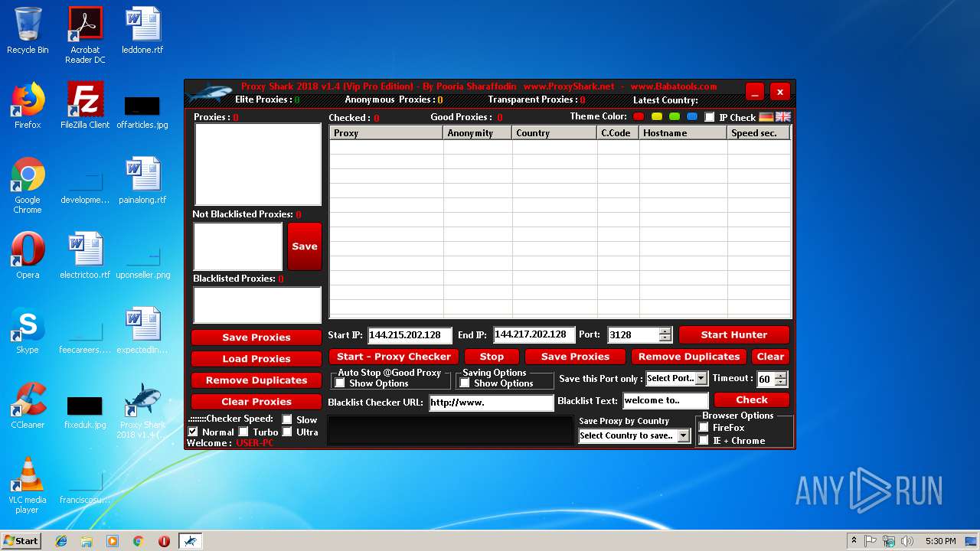
Task: Click the Clear Proxies button
Action: (256, 402)
